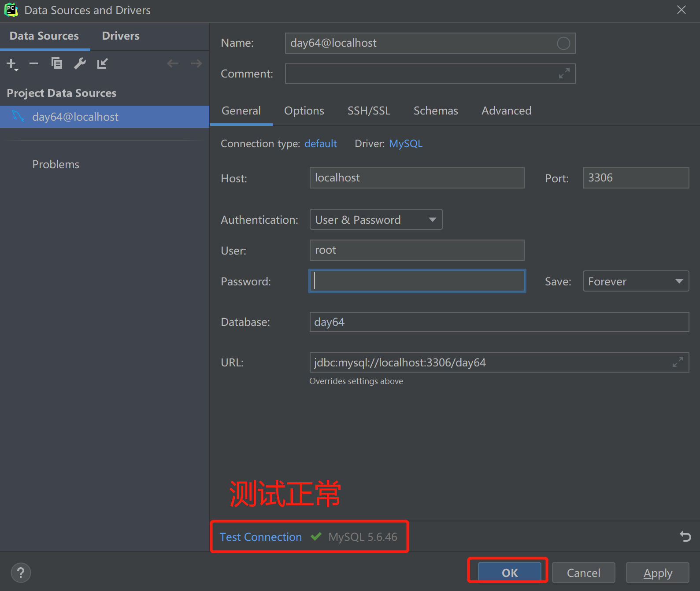This screenshot has height=591, width=700.
Task: Open the Save password dropdown
Action: click(636, 281)
